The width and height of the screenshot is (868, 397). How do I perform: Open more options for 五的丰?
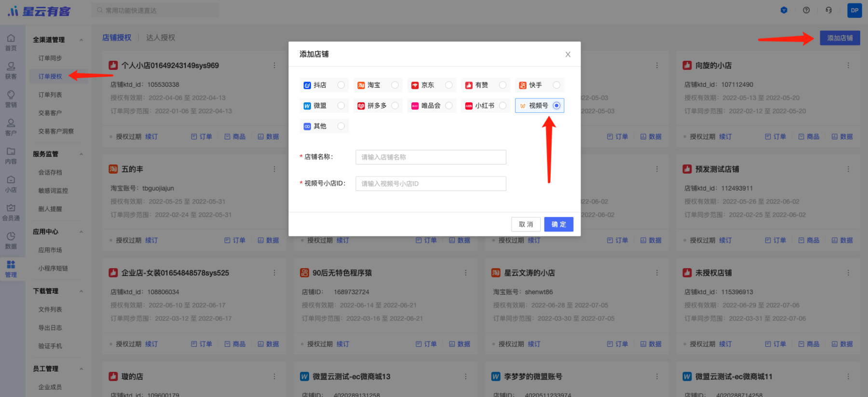pyautogui.click(x=274, y=169)
